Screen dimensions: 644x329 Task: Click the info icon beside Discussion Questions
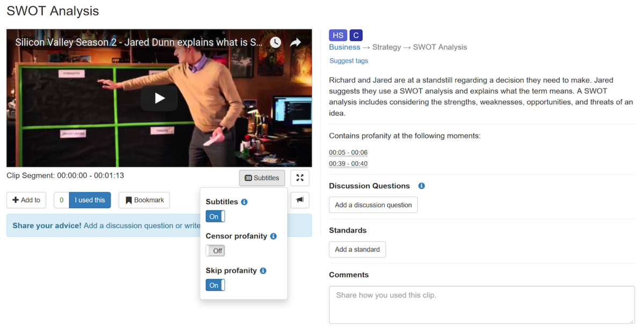(x=421, y=186)
